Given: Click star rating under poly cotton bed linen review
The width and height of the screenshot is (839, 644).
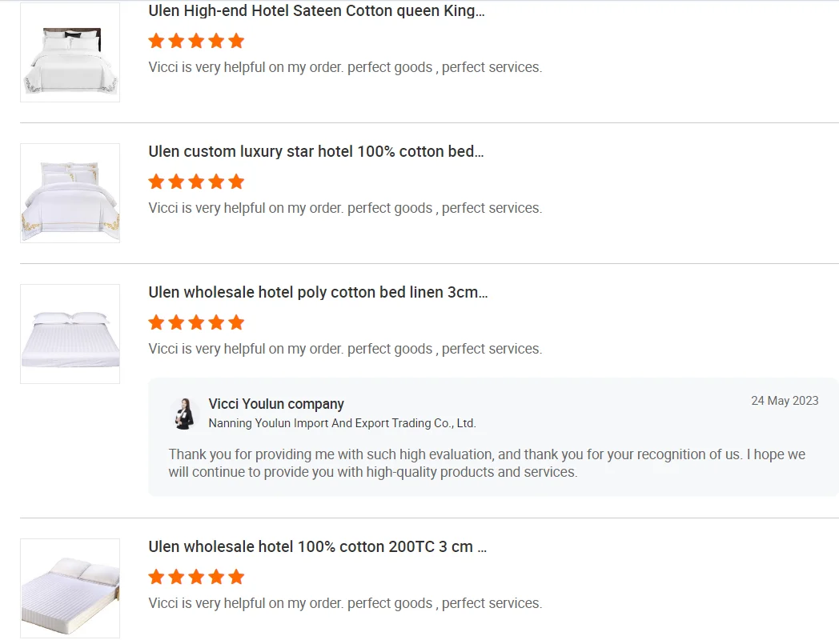Looking at the screenshot, I should coord(196,322).
